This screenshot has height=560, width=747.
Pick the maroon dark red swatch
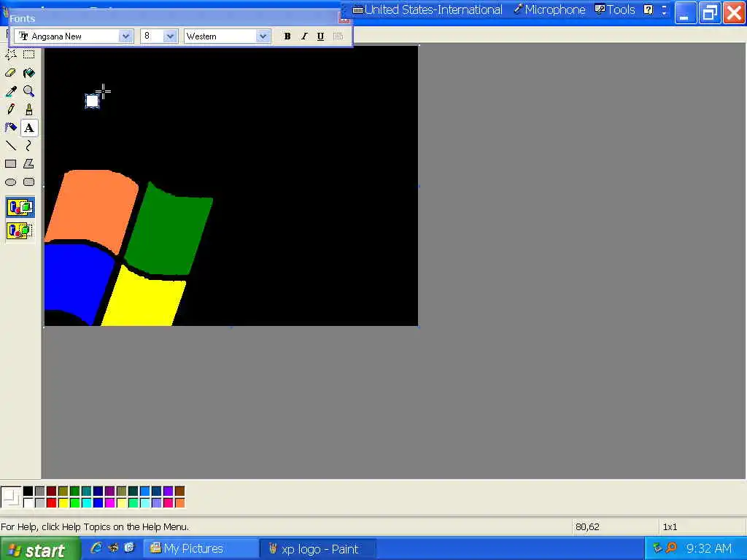coord(52,491)
